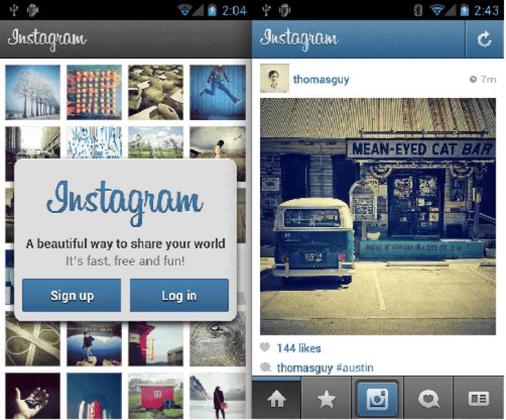Open the Mean-Eyed Cat Bar photo
This screenshot has height=420, width=506.
click(x=378, y=216)
